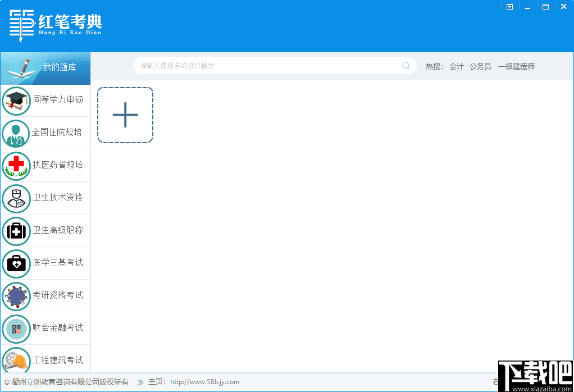Open the homepage link www.58lcjy.com
Viewport: 574px width, 392px height.
204,381
